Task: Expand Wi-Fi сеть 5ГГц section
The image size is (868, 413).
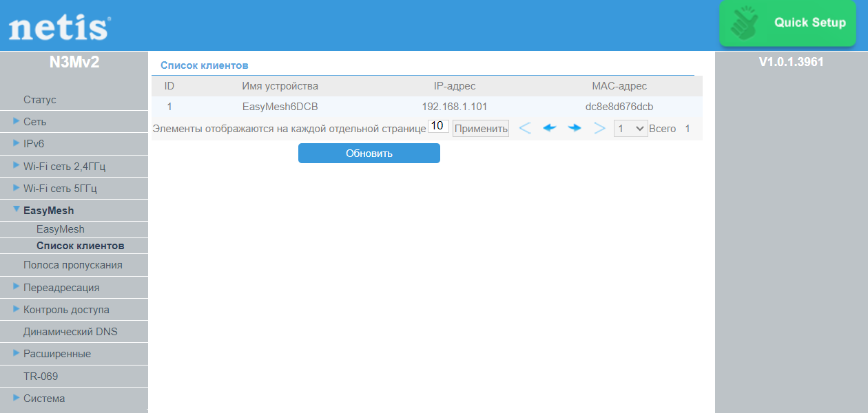Action: click(x=60, y=188)
